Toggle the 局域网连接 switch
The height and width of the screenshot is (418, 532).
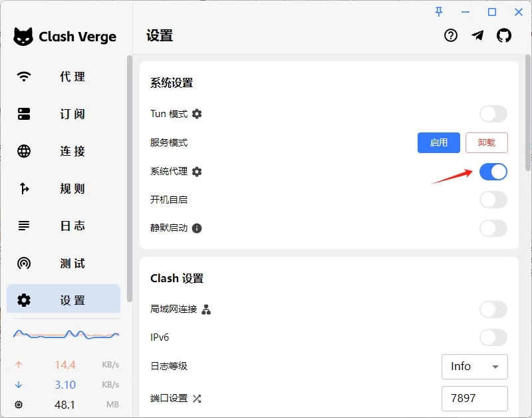[493, 310]
